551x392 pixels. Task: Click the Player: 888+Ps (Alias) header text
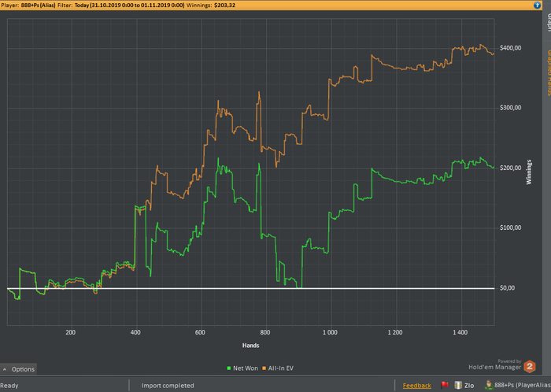point(28,6)
